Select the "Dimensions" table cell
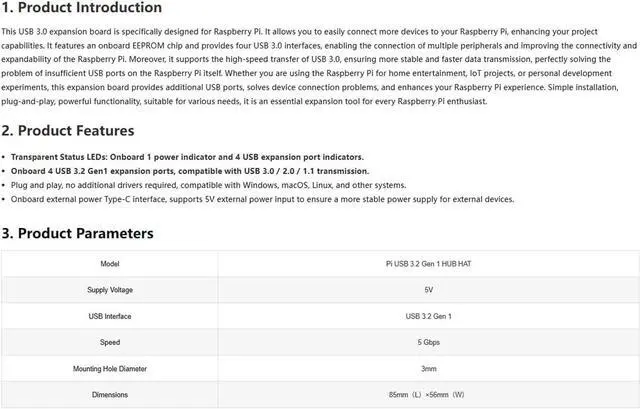Viewport: 640px width, 409px height. (x=110, y=394)
